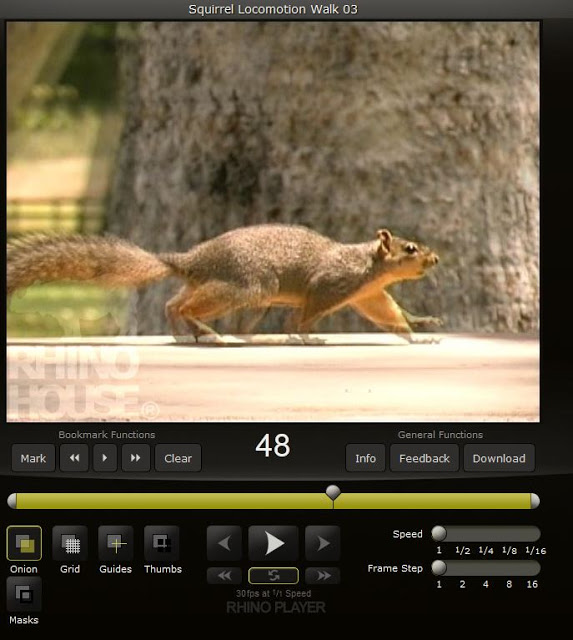
Task: Set frame step to 4
Action: (x=486, y=584)
